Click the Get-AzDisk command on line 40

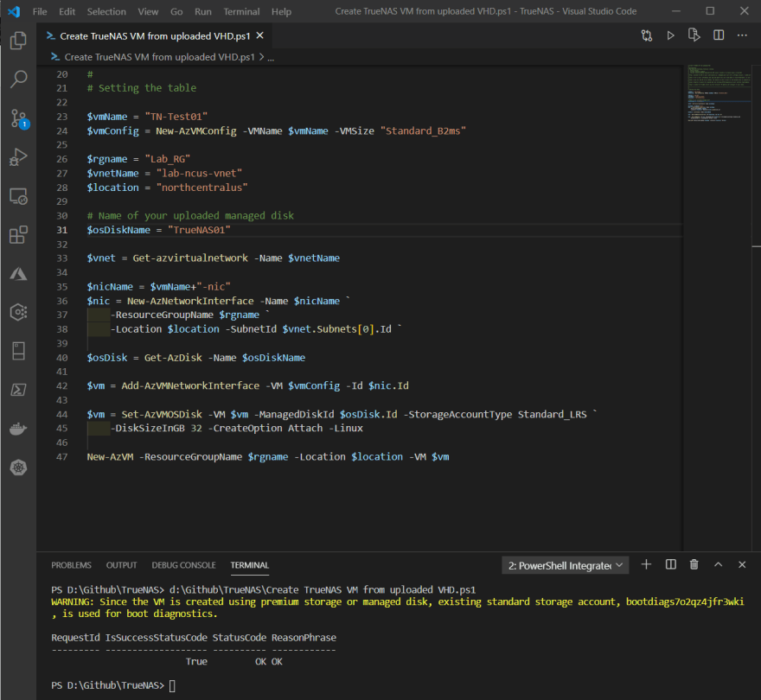click(x=173, y=358)
